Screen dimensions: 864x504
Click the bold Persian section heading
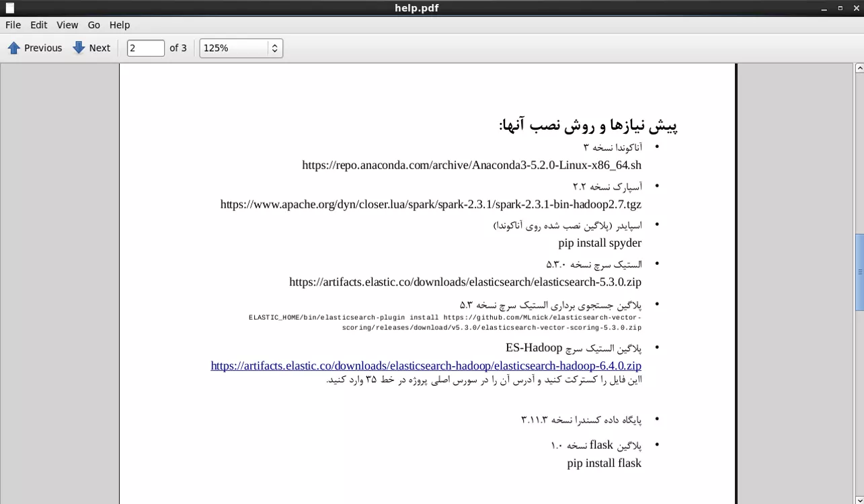588,126
